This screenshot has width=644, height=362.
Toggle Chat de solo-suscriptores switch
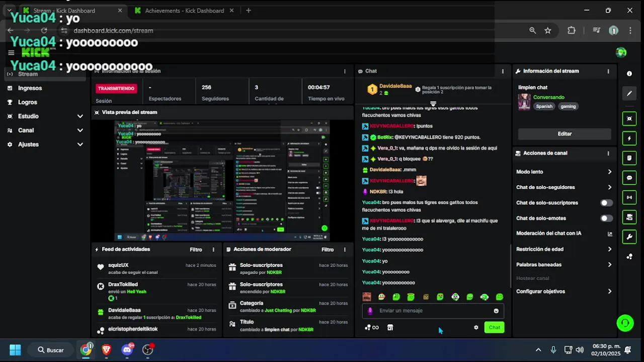tap(607, 203)
